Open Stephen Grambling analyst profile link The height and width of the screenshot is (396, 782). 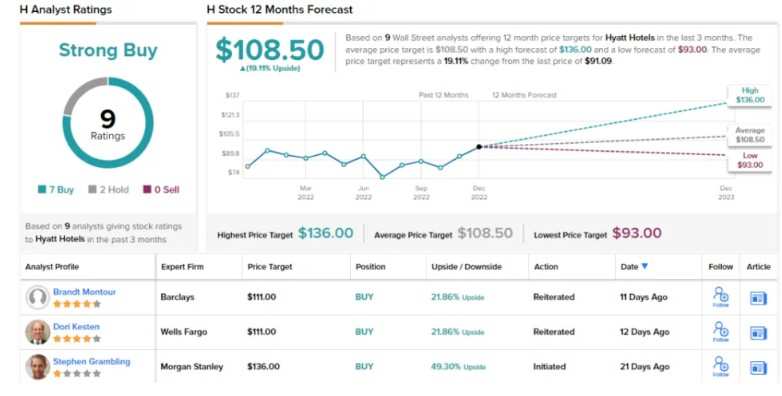click(x=92, y=362)
